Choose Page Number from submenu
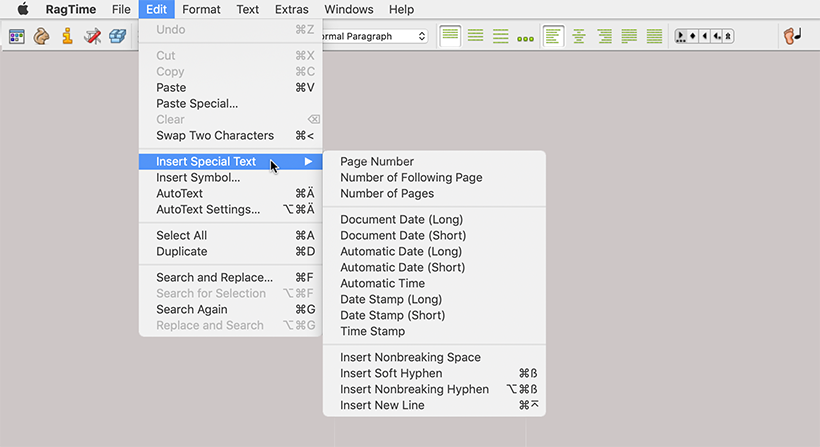 coord(377,162)
